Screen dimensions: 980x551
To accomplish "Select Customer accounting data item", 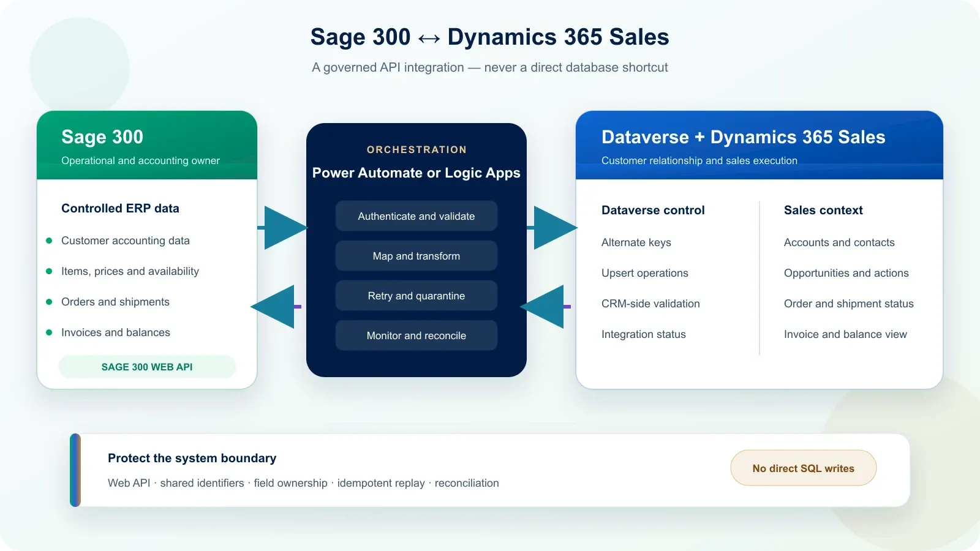I will (x=126, y=241).
